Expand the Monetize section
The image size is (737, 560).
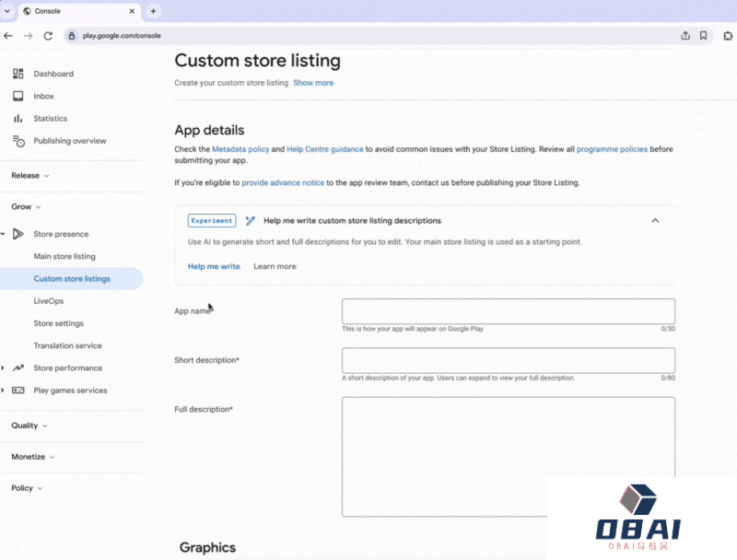[33, 457]
